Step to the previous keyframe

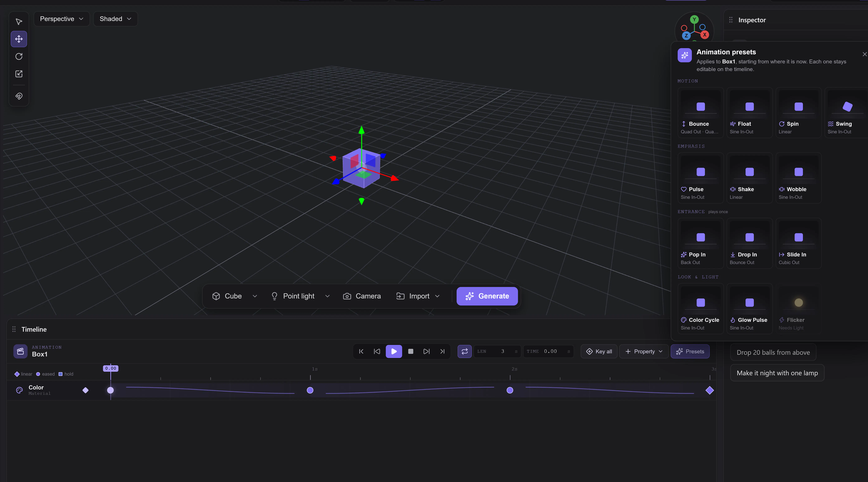tap(377, 351)
